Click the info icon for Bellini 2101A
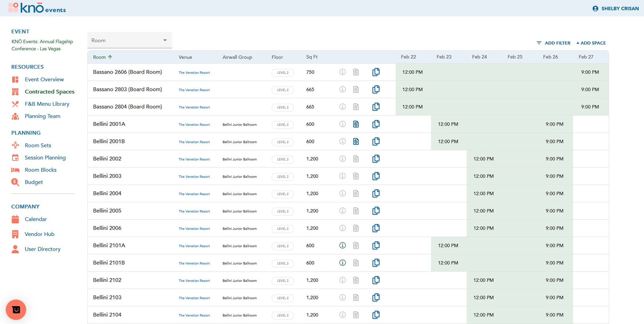The image size is (644, 324). [342, 245]
